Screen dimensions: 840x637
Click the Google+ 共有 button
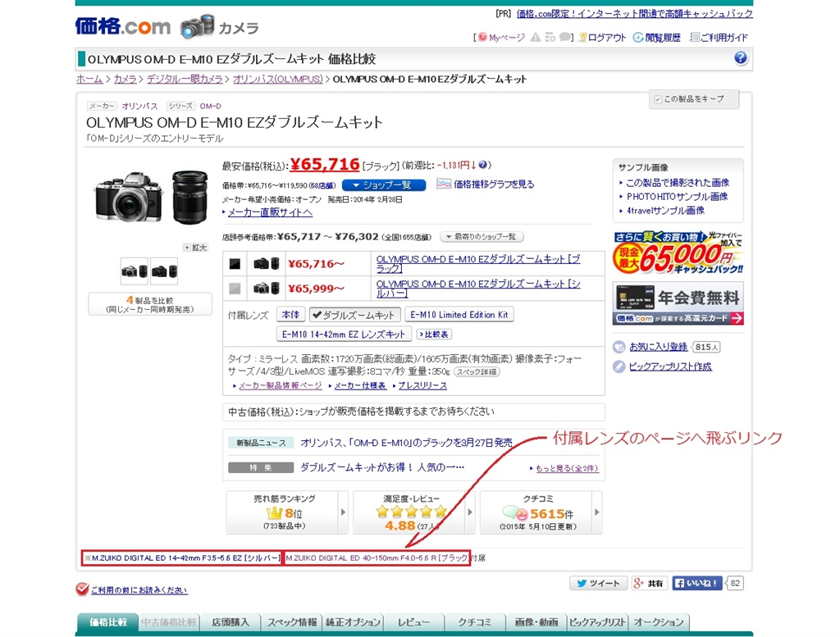649,584
